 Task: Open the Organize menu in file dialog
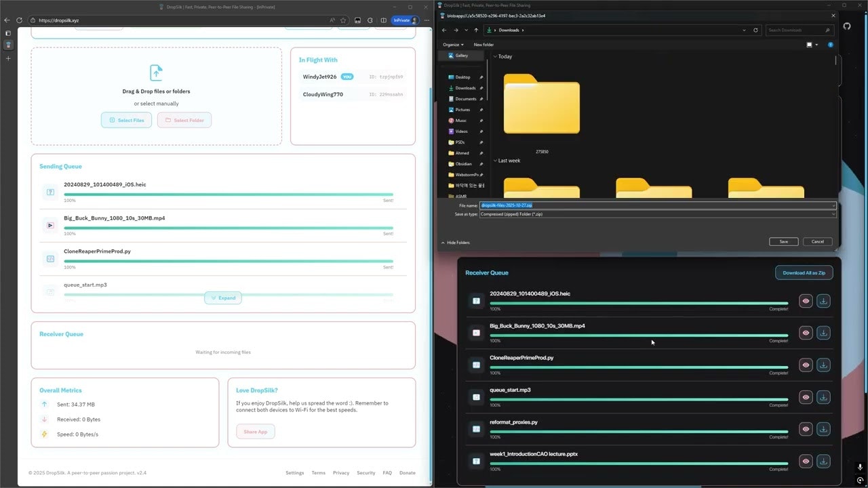click(452, 45)
